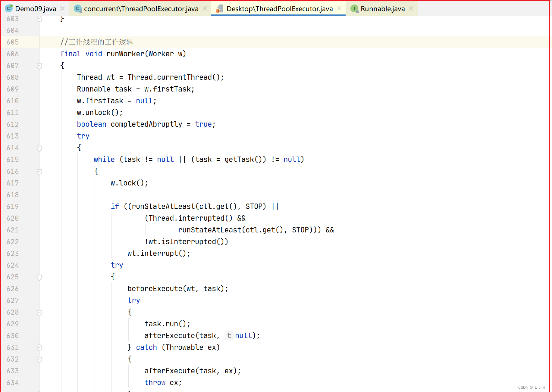
Task: Close the Runnable.java tab
Action: (411, 9)
